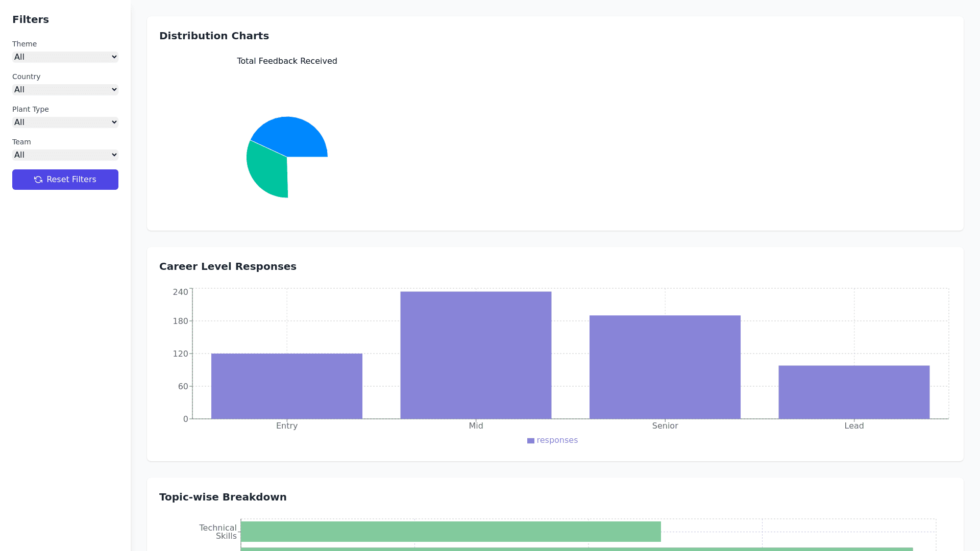Expand the Country filter dropdown

coord(65,90)
